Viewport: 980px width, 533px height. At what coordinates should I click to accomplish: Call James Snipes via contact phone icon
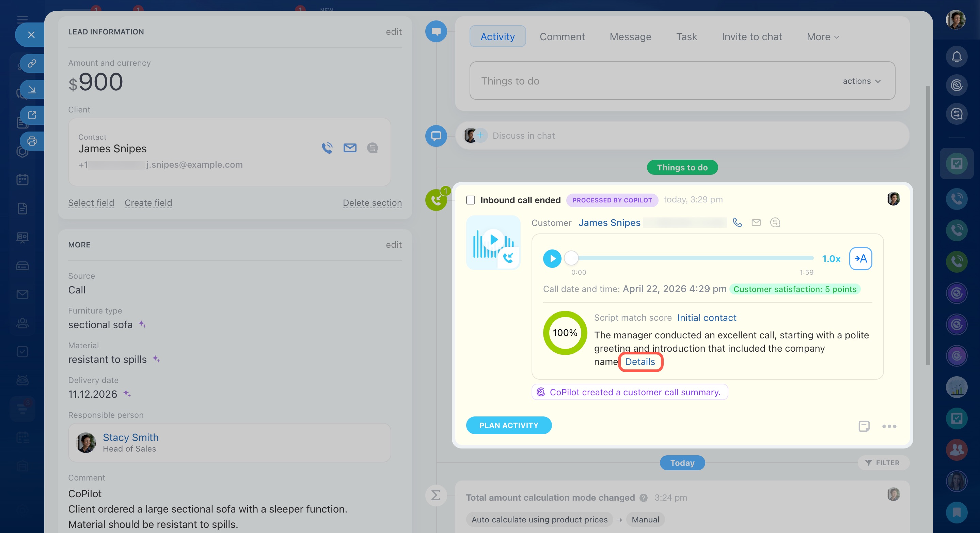327,148
